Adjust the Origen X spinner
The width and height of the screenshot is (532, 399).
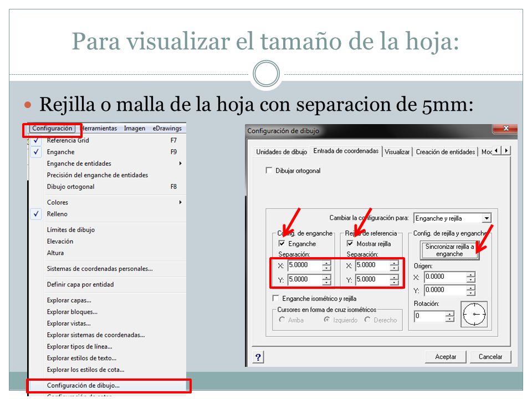pos(471,277)
